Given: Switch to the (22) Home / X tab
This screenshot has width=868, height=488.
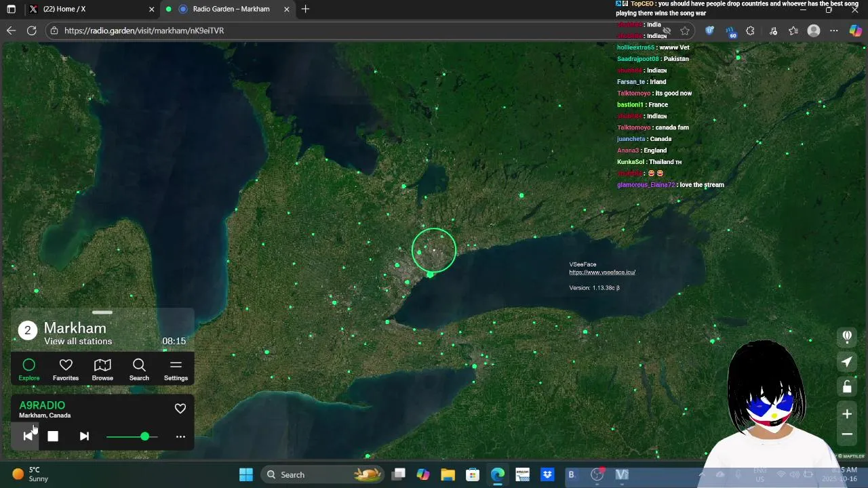Looking at the screenshot, I should click(x=88, y=9).
